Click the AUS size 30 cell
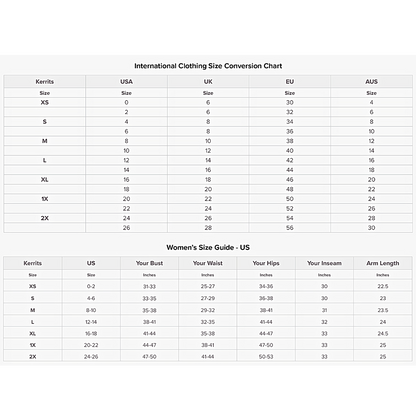The width and height of the screenshot is (416, 416). point(371,228)
